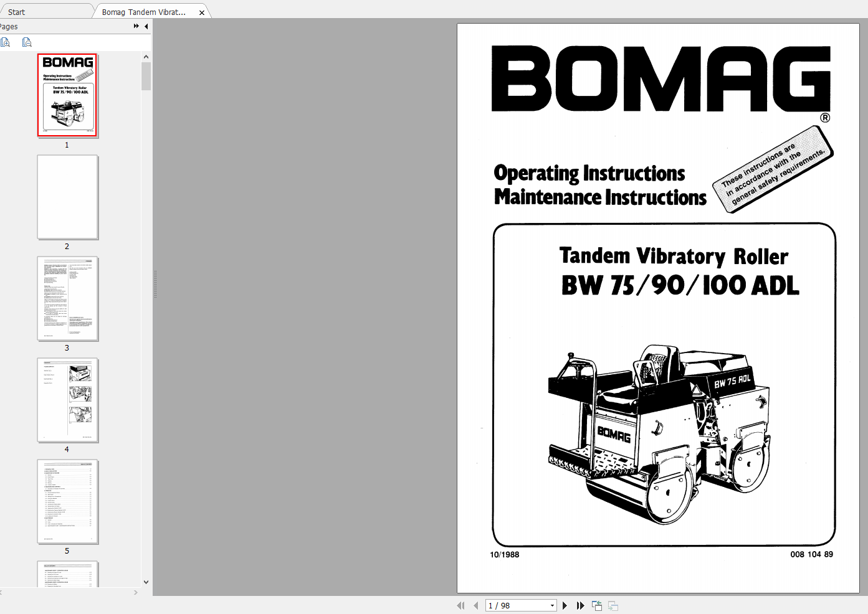Screen dimensions: 868x614
Task: Open page 5 table of contents thumbnail
Action: click(x=67, y=501)
